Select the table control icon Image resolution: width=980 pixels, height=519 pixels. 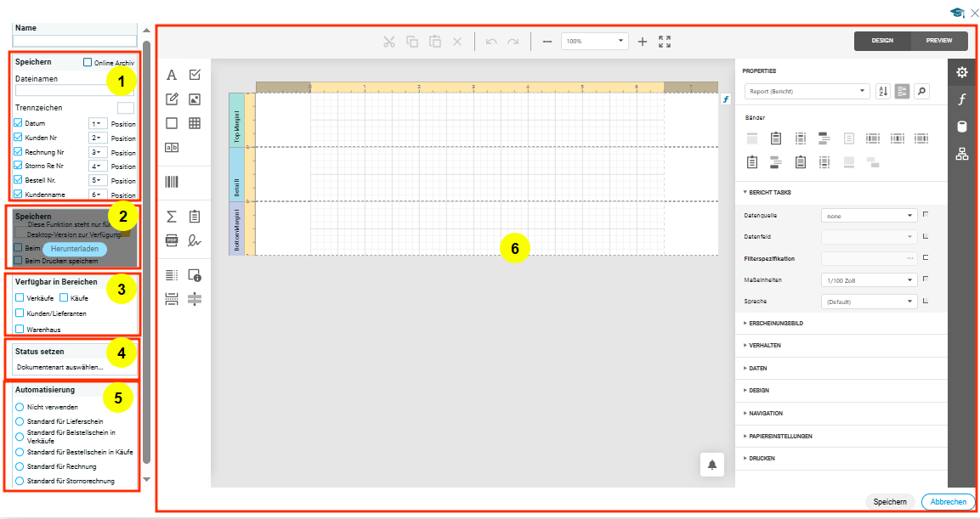pyautogui.click(x=195, y=123)
